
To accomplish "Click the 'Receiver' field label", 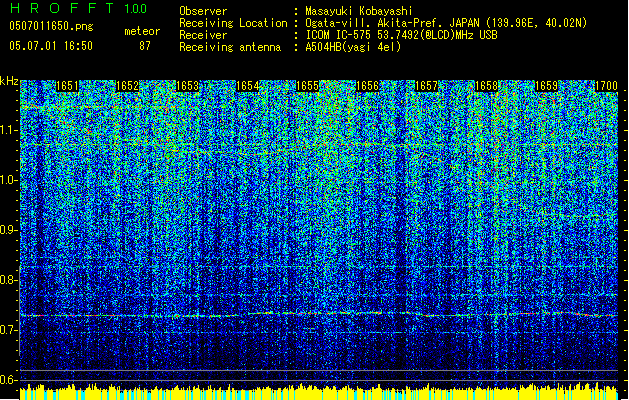I will pyautogui.click(x=203, y=35).
